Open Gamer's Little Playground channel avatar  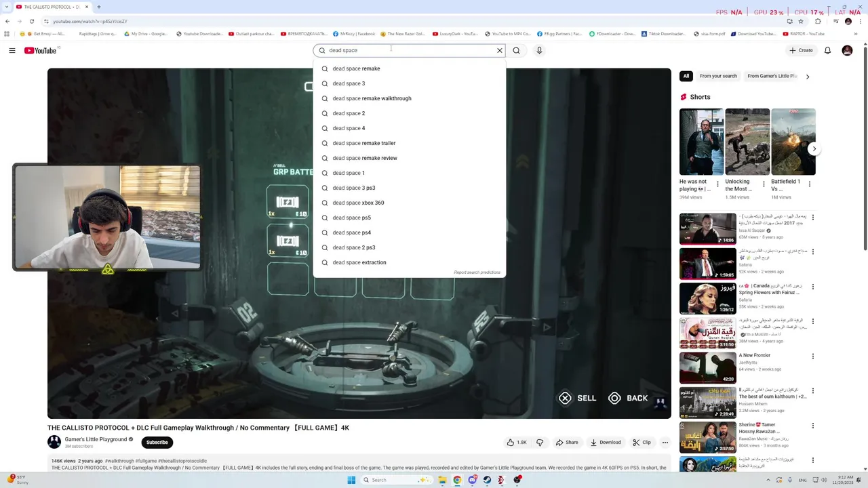[54, 442]
